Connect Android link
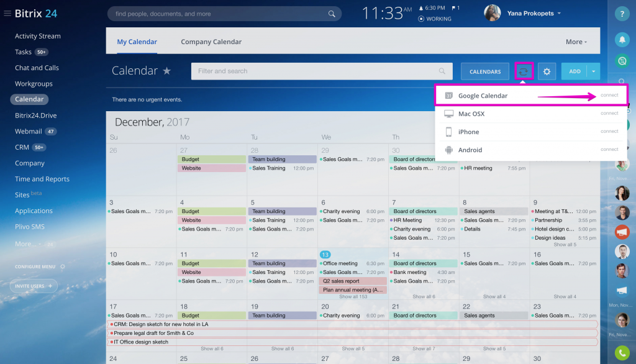 click(x=609, y=149)
